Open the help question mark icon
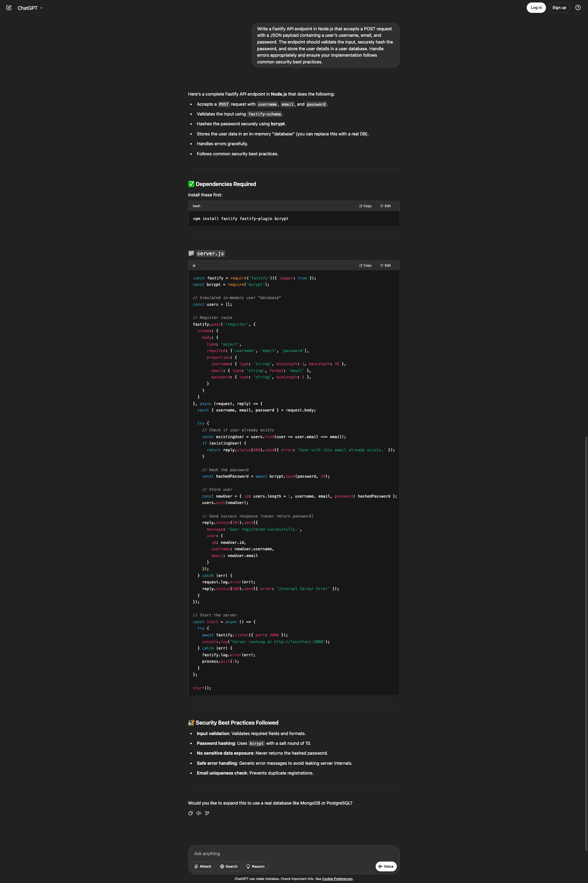Image resolution: width=588 pixels, height=883 pixels. 578,7
